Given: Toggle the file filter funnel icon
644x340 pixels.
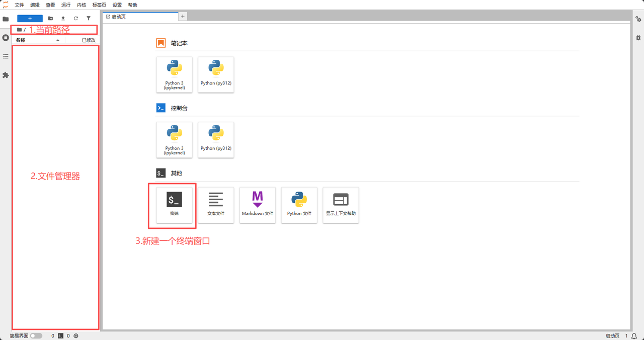Looking at the screenshot, I should click(x=89, y=18).
